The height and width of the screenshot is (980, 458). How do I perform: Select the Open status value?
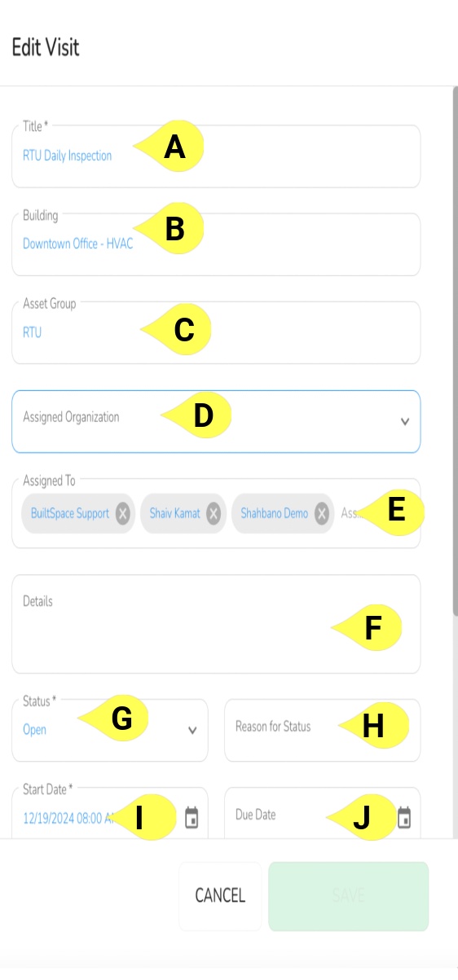point(34,730)
